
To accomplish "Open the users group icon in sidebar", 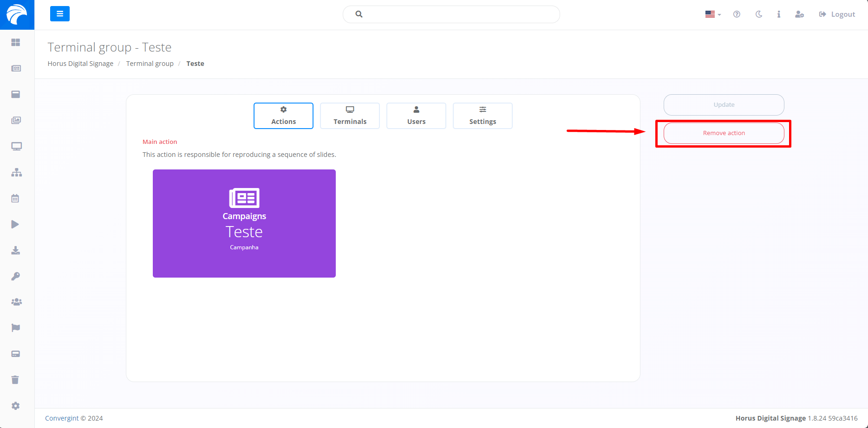I will tap(16, 302).
